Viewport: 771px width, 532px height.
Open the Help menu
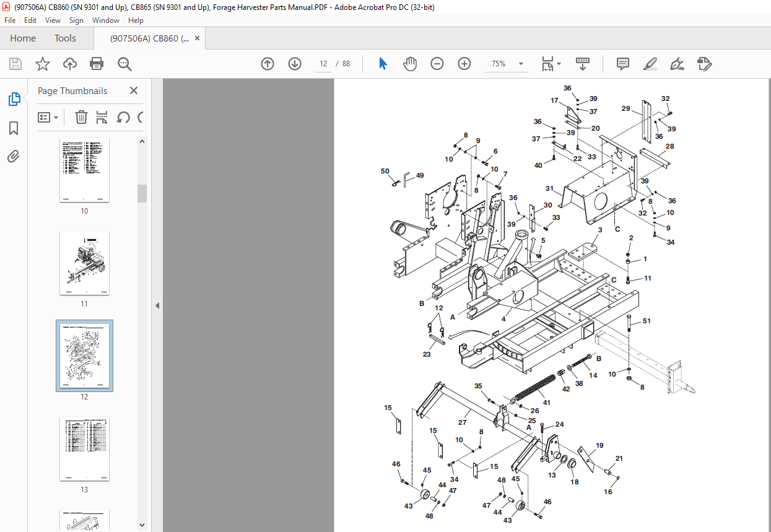click(x=136, y=20)
